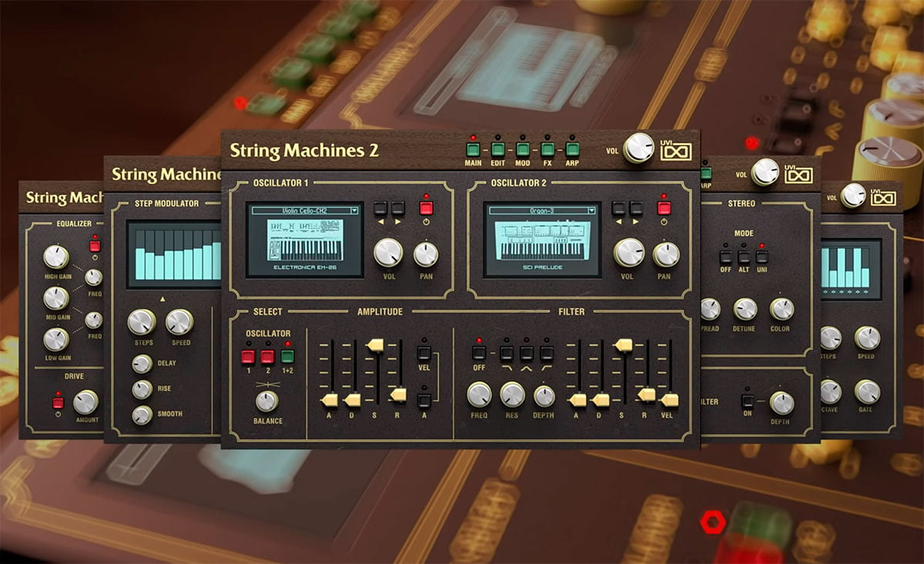The width and height of the screenshot is (924, 564).
Task: Click the Stereo COLOR knob
Action: 782,309
